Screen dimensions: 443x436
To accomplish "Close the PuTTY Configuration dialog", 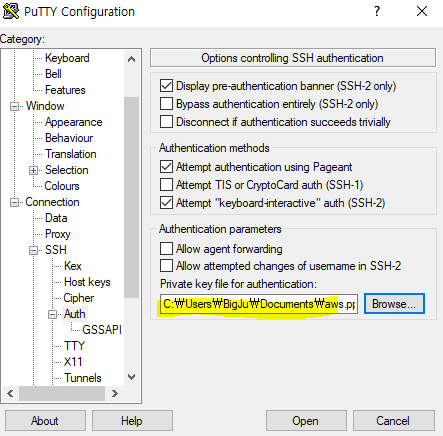I will click(422, 11).
